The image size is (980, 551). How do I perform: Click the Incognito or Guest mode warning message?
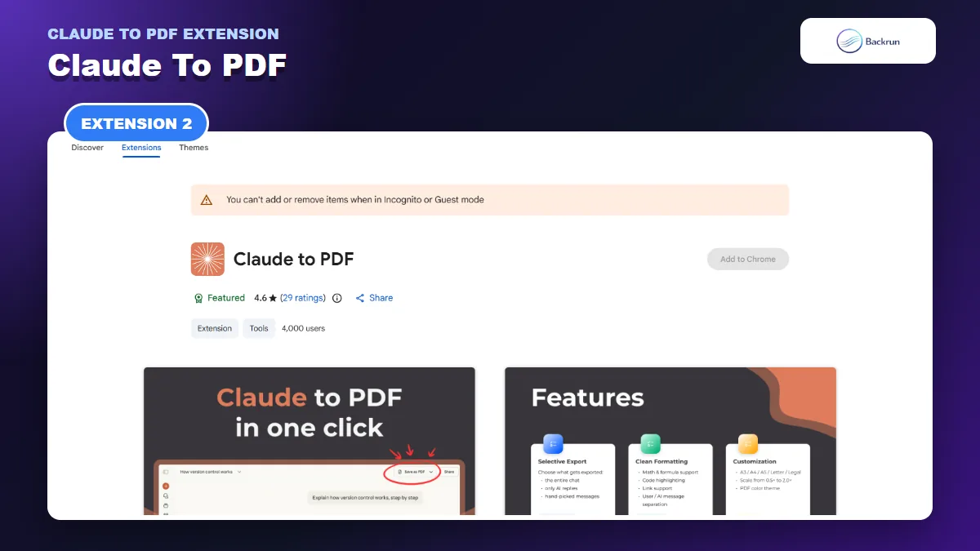(355, 199)
